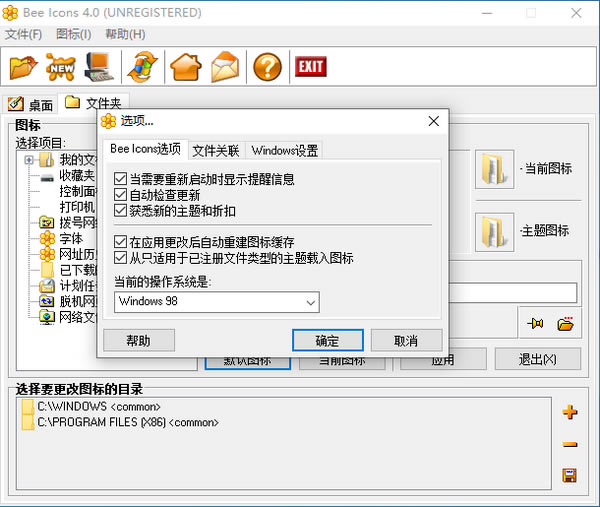Click the Windows refresh arrows toolbar icon
Screen dimensions: 600x507
[142, 67]
